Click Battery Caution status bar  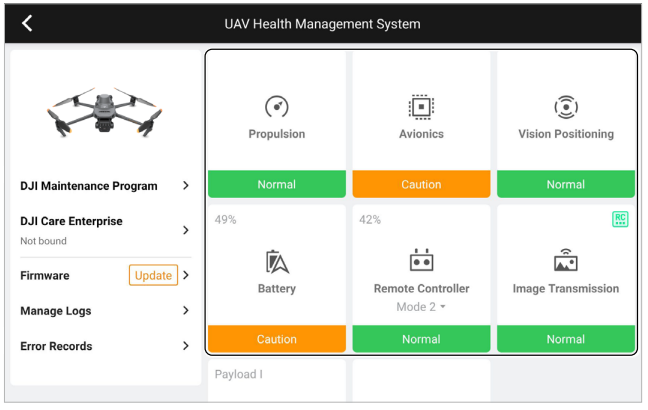point(276,339)
